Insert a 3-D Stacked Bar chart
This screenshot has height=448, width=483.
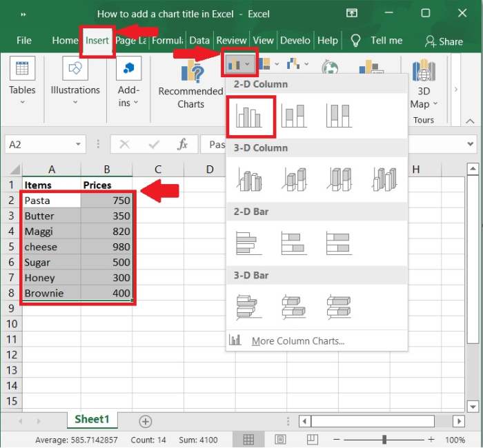tap(294, 307)
